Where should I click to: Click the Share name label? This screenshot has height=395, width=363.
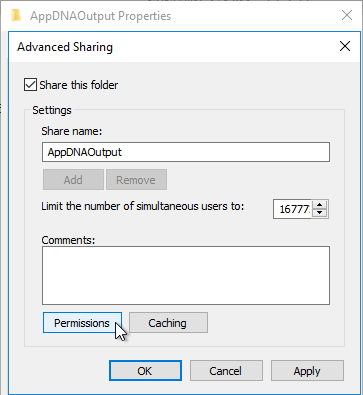(71, 131)
